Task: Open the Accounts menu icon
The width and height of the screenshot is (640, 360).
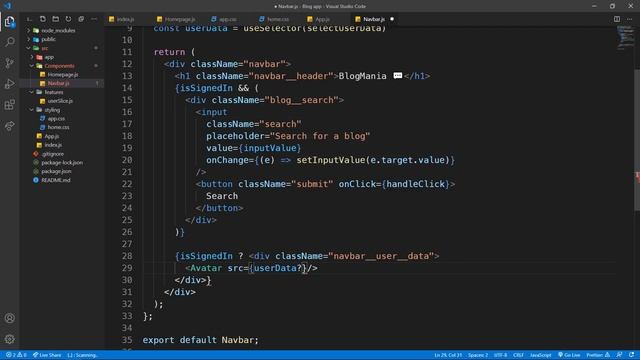Action: pyautogui.click(x=9, y=318)
